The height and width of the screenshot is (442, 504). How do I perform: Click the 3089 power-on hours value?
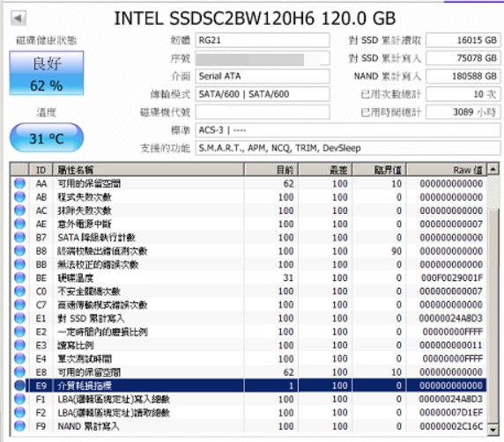(463, 113)
